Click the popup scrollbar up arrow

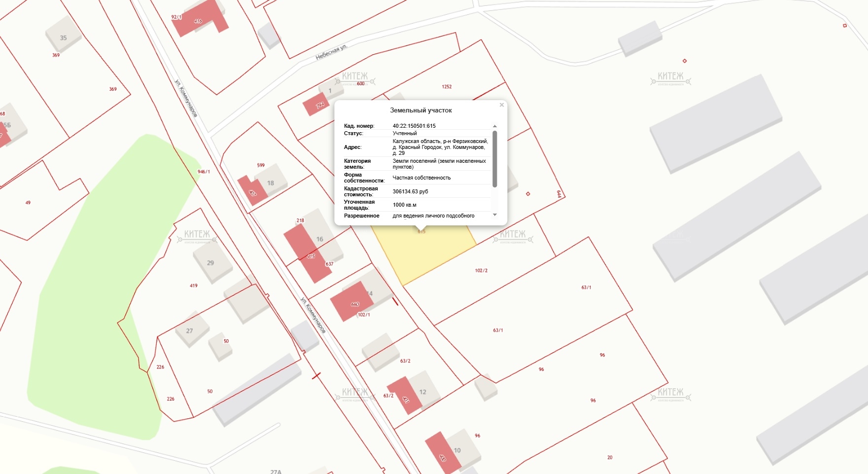(495, 126)
